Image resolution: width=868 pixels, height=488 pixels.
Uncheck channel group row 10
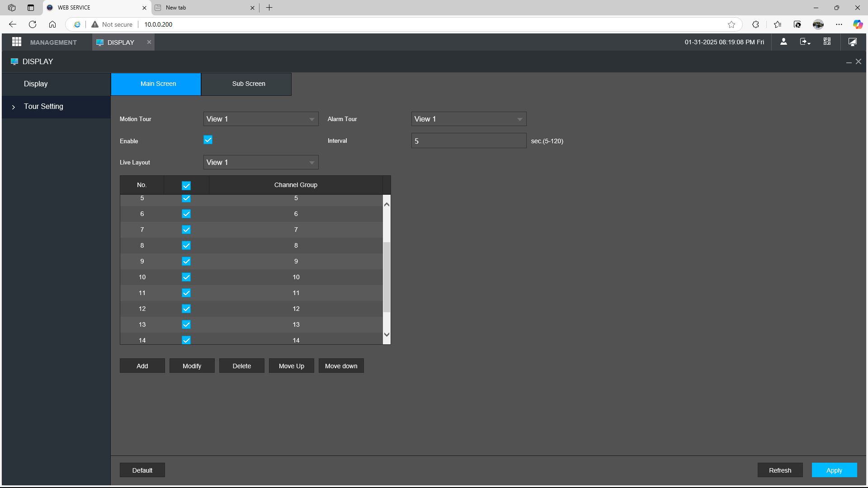point(186,277)
